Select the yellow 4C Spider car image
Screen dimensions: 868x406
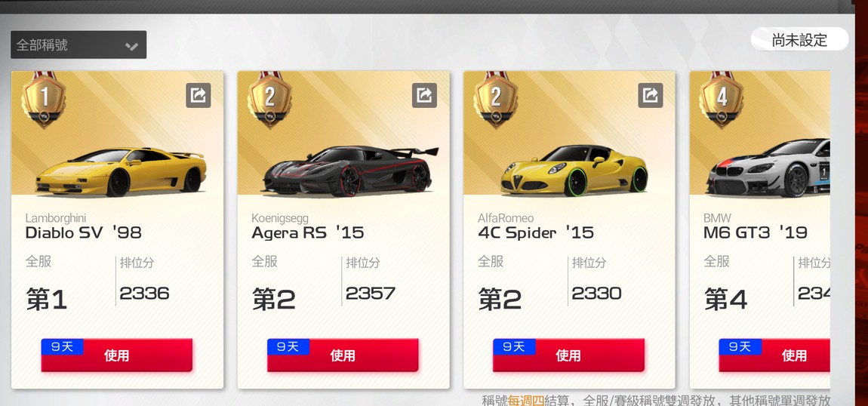pos(574,169)
